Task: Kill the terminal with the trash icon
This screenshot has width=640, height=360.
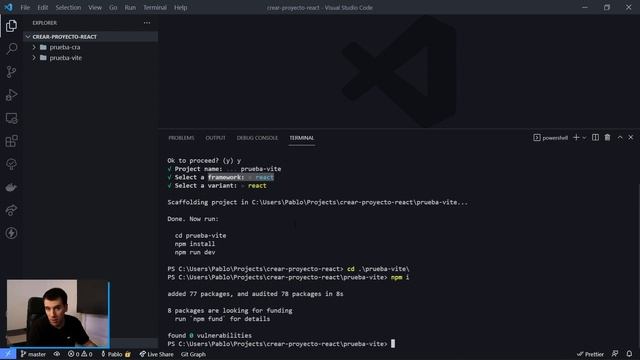Action: pos(607,138)
